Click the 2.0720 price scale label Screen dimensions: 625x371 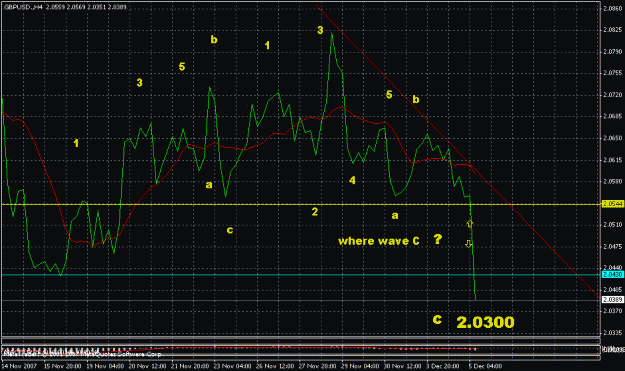point(613,95)
